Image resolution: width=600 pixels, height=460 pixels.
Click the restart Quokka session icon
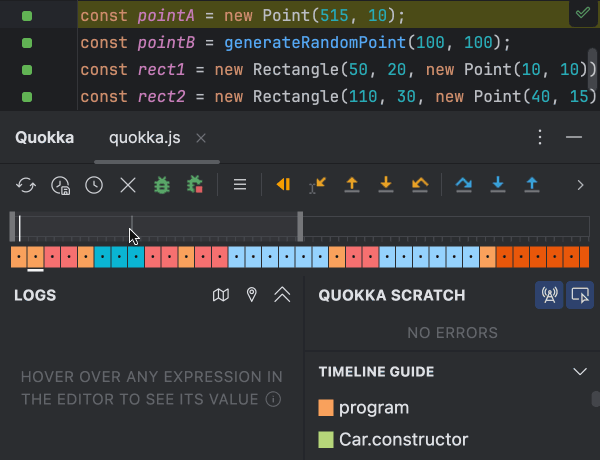pos(26,185)
